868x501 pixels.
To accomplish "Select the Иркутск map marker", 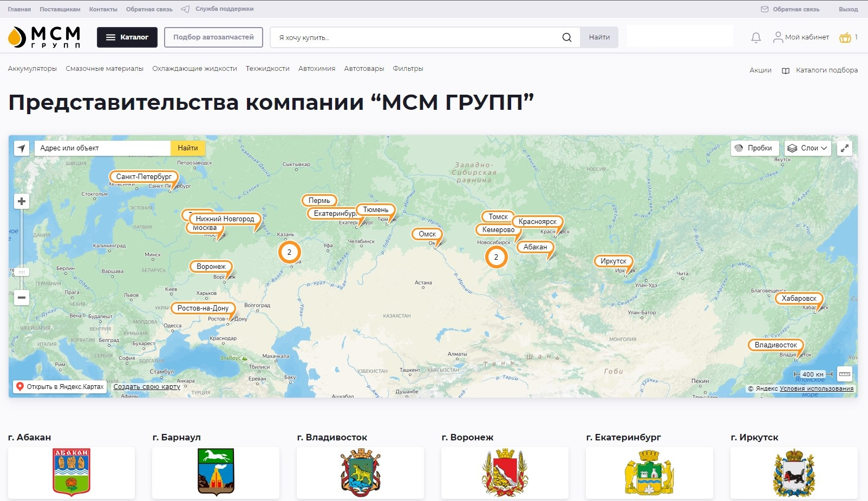I will (x=614, y=261).
